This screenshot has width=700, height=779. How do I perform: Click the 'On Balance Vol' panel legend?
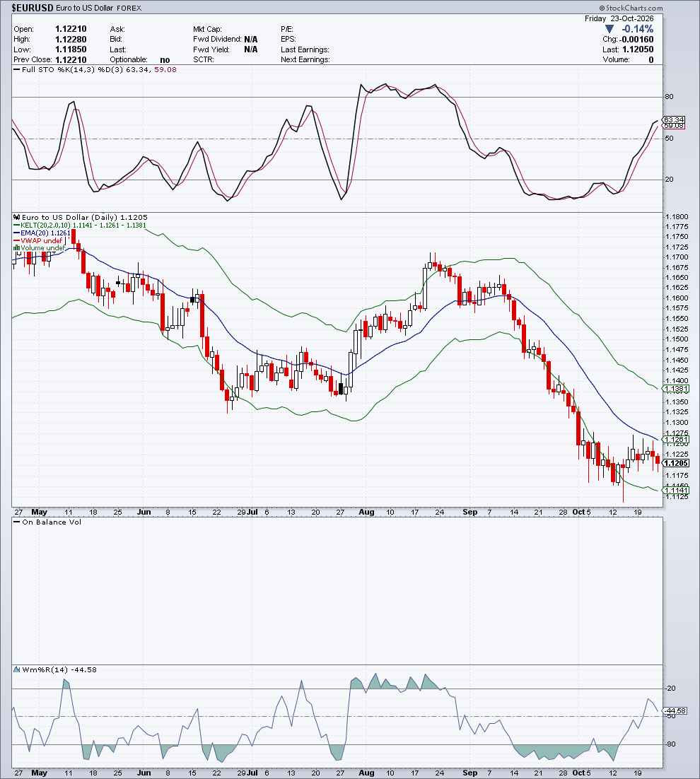(52, 522)
